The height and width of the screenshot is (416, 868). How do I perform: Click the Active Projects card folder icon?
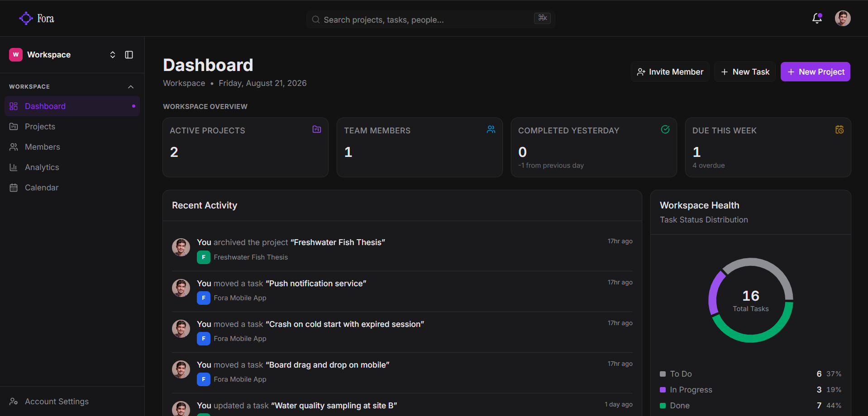317,129
